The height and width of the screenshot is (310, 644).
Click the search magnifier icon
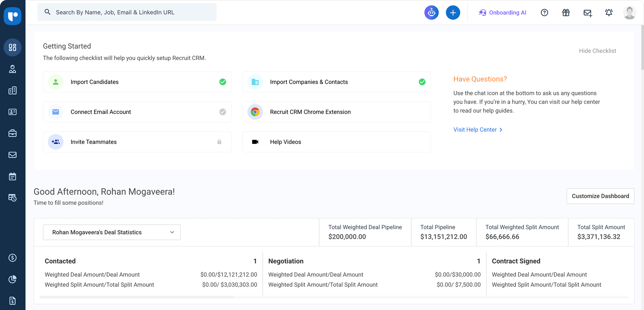[x=47, y=12]
